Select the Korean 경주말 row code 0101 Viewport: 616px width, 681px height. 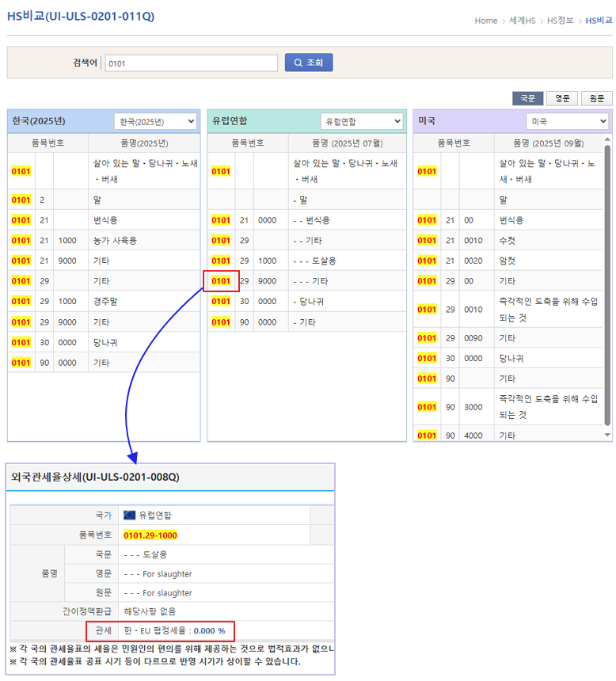click(x=21, y=302)
